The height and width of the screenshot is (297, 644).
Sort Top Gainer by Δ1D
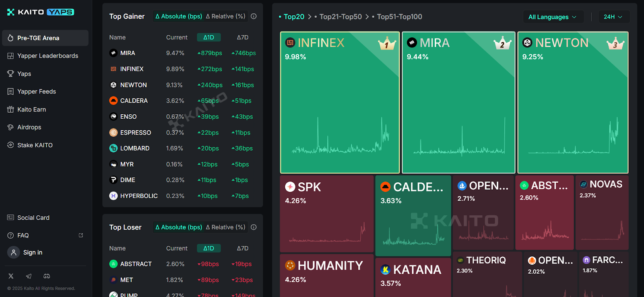pyautogui.click(x=208, y=37)
